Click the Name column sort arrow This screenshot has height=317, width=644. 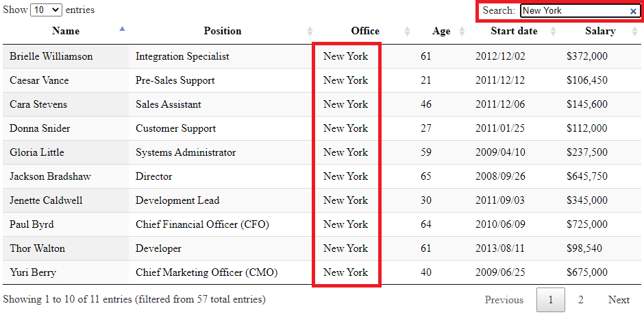pyautogui.click(x=122, y=30)
